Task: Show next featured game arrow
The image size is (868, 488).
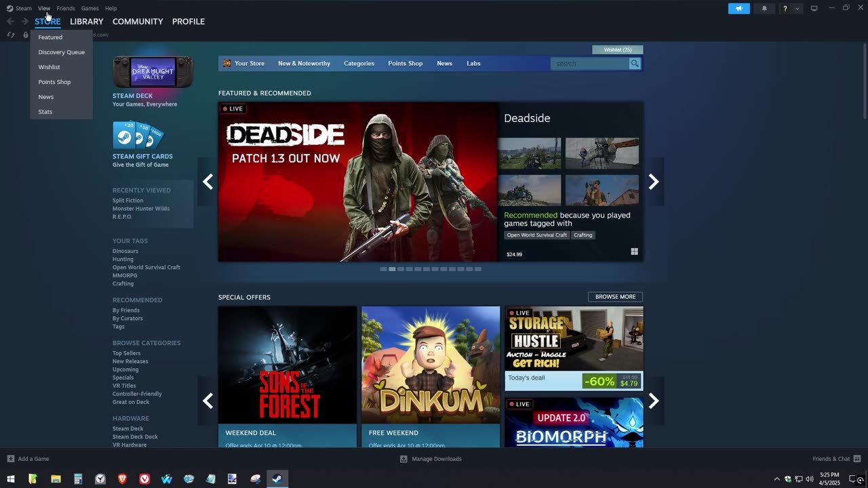Action: [x=654, y=182]
